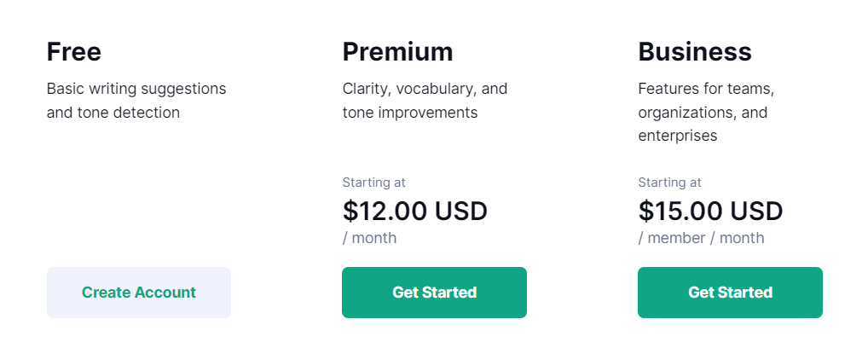Image resolution: width=868 pixels, height=348 pixels.
Task: Click the "Features for teams," text line
Action: [705, 88]
